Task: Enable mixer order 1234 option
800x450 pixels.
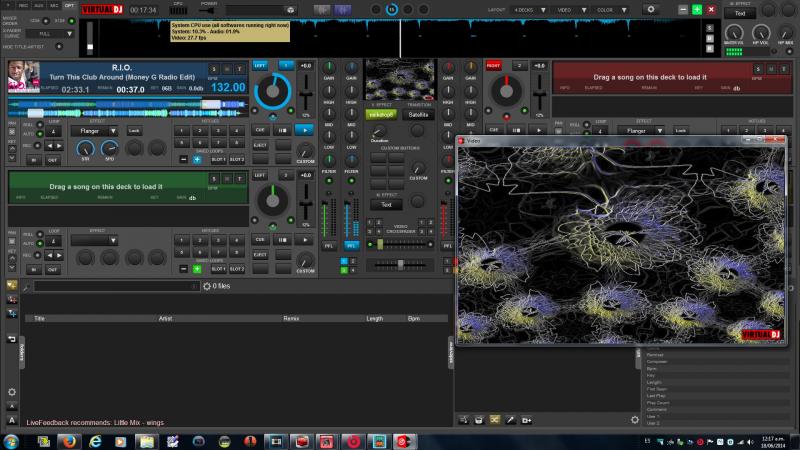Action: coord(46,21)
